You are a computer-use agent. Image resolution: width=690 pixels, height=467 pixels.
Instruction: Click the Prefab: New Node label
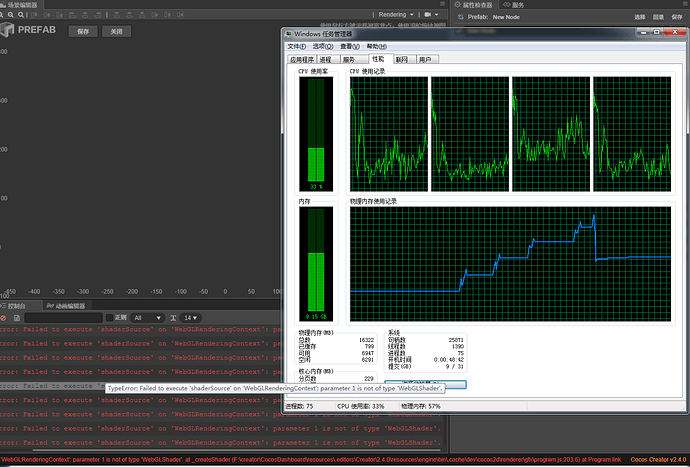tap(493, 17)
